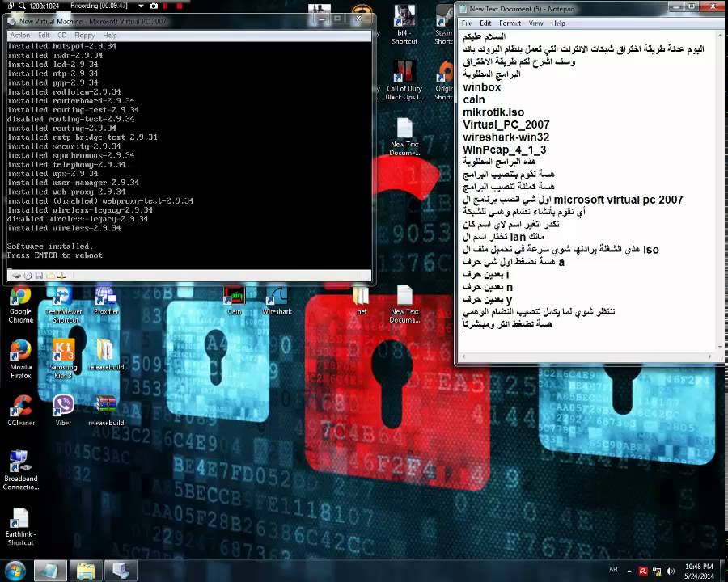The image size is (728, 582).
Task: Select the Samsung Kies 3 icon
Action: pos(63,359)
